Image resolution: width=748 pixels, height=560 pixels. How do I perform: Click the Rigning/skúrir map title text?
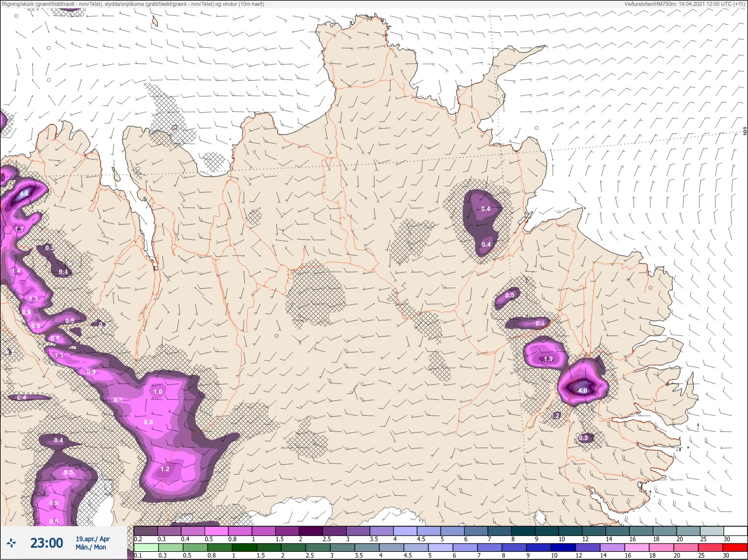pyautogui.click(x=133, y=4)
